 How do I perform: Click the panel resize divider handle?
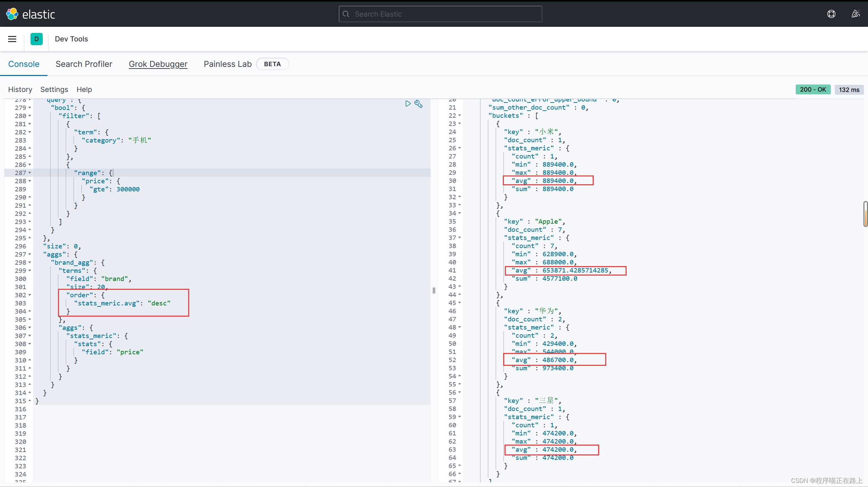434,291
